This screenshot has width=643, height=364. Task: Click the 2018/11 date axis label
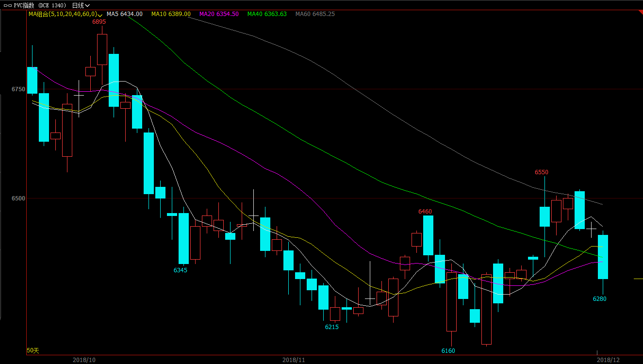pos(294,360)
